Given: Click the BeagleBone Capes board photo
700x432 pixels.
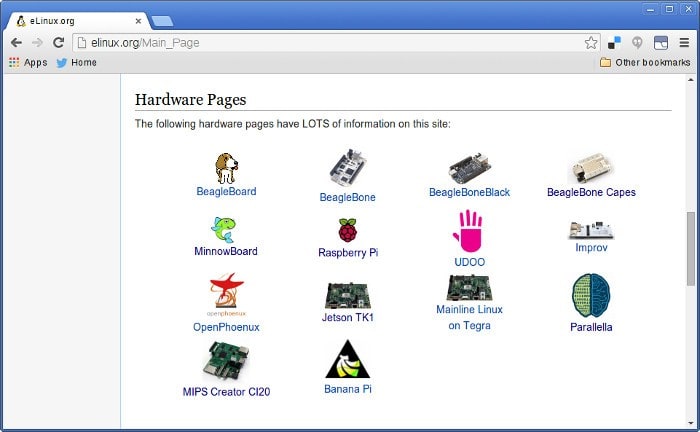Looking at the screenshot, I should (x=591, y=168).
